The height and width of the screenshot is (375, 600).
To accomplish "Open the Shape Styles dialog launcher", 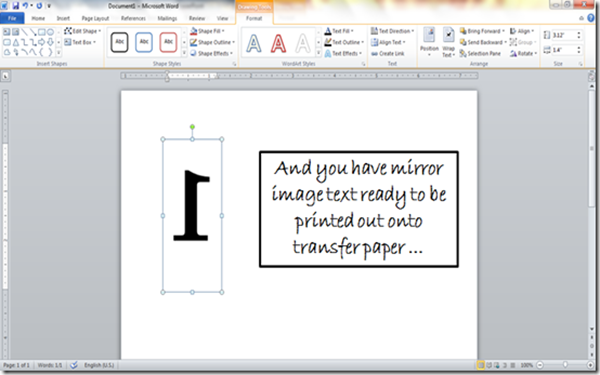I will coord(234,64).
